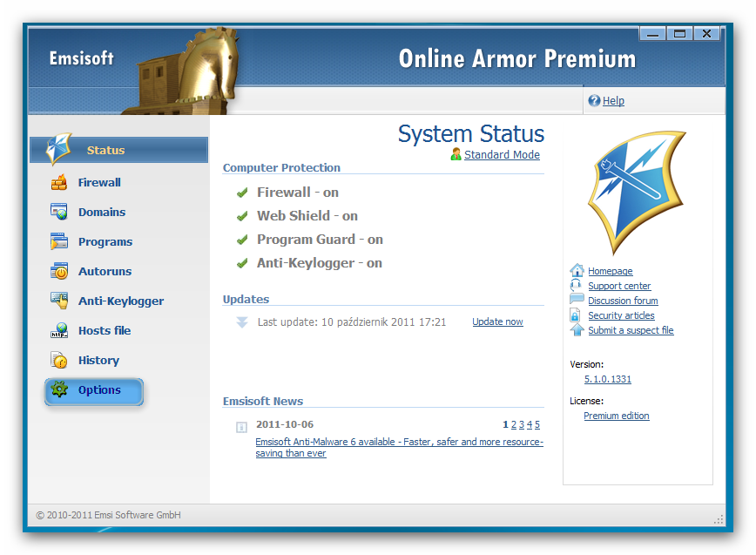Open the Support center link
The height and width of the screenshot is (555, 756).
[x=619, y=286]
